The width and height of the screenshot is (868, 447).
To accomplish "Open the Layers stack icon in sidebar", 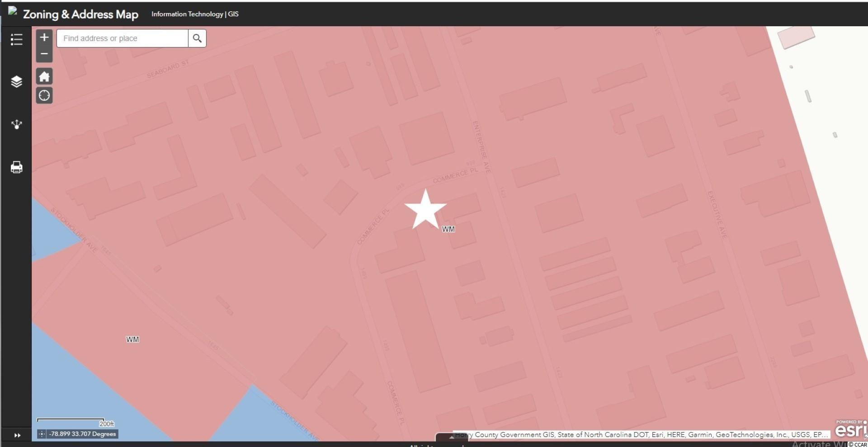I will click(x=16, y=81).
